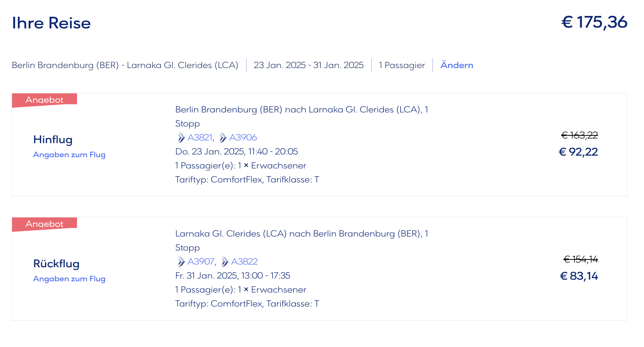
Task: Click the airline logo beside flight A3907
Action: click(x=181, y=262)
